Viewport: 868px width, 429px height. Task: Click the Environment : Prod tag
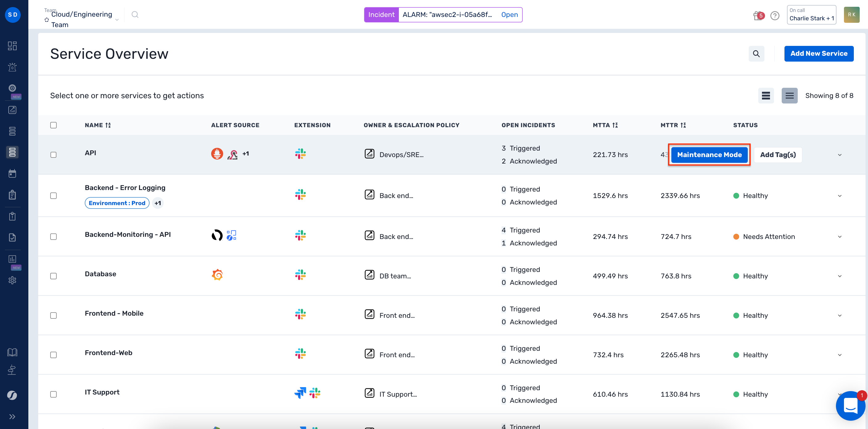[x=117, y=203]
